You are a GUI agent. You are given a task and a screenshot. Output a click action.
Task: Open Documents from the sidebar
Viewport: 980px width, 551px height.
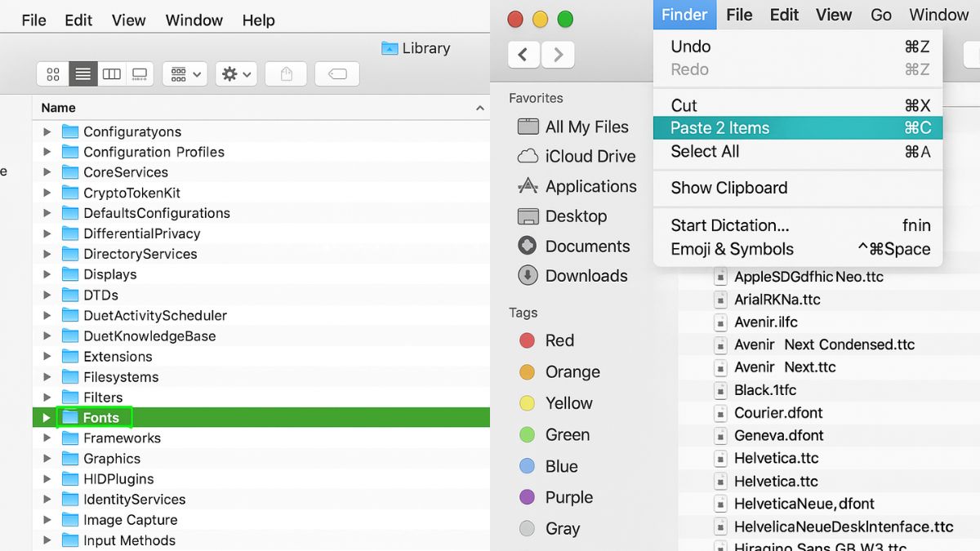point(574,246)
